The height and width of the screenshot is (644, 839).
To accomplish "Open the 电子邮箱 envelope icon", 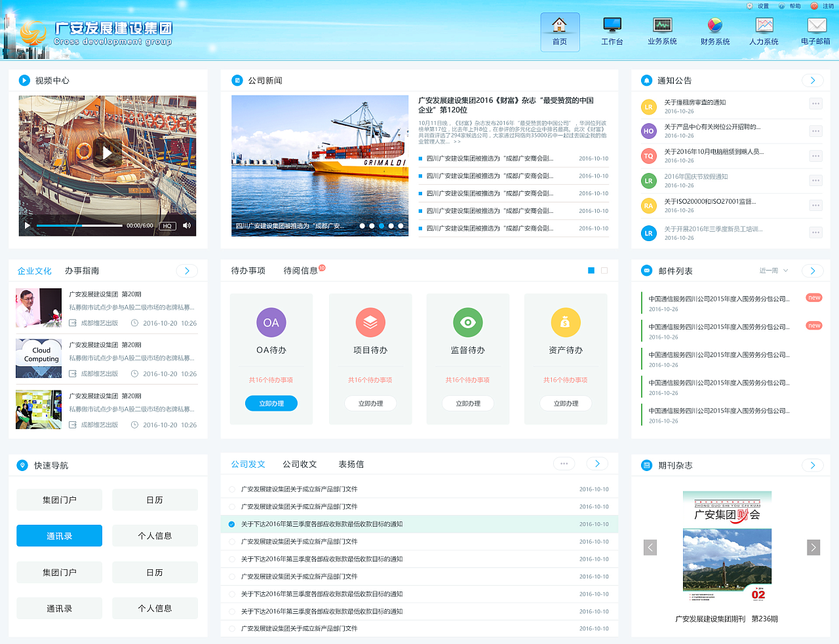I will click(x=816, y=26).
